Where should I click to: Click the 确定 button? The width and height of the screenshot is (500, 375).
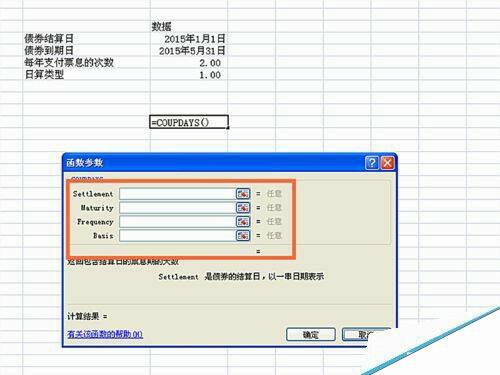click(311, 334)
